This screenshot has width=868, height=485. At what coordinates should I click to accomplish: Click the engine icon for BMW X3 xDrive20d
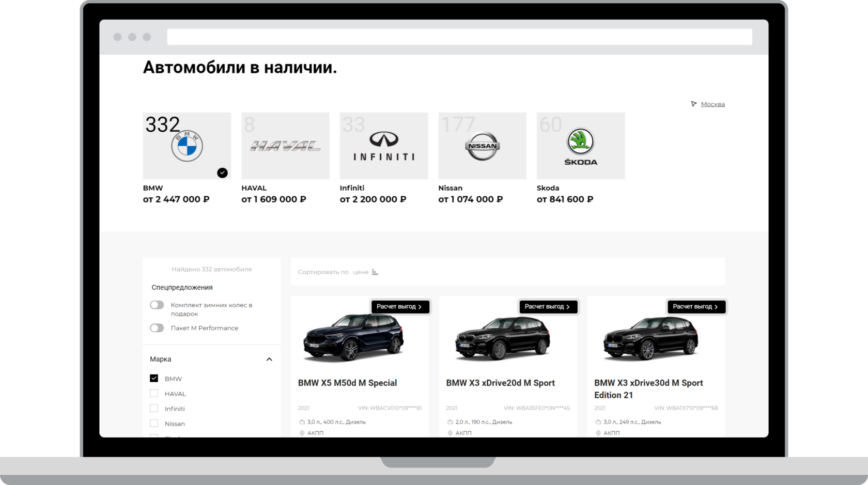(x=450, y=422)
